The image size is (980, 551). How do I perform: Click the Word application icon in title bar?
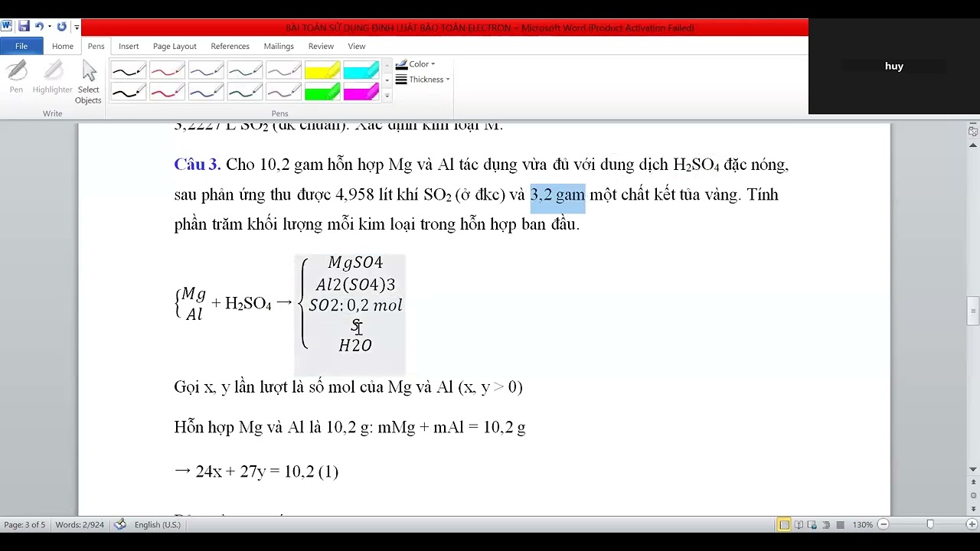[7, 27]
